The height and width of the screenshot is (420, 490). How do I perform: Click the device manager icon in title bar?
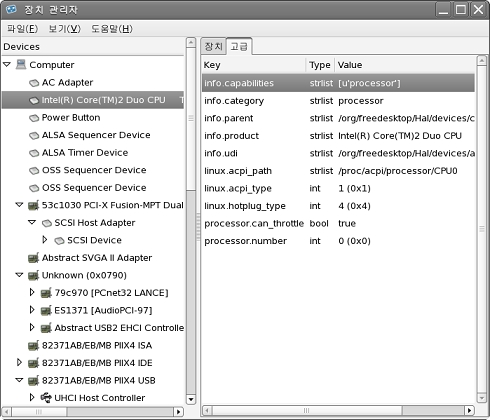pyautogui.click(x=11, y=9)
